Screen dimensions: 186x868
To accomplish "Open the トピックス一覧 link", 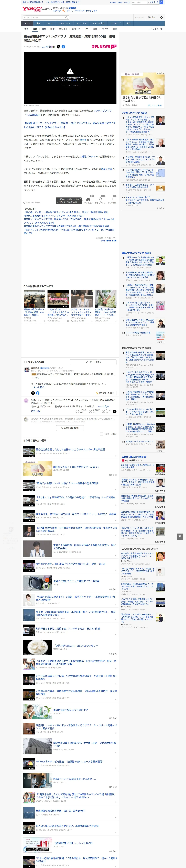I will [155, 29].
